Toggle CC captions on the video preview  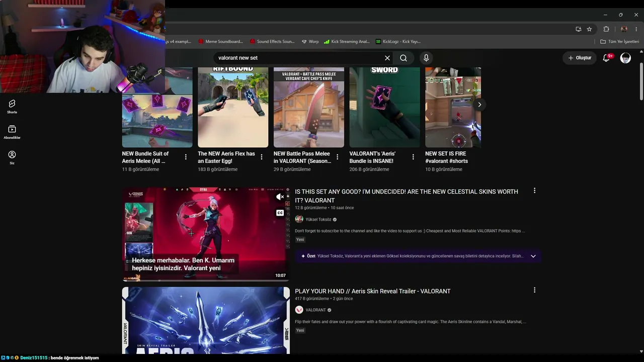click(280, 213)
